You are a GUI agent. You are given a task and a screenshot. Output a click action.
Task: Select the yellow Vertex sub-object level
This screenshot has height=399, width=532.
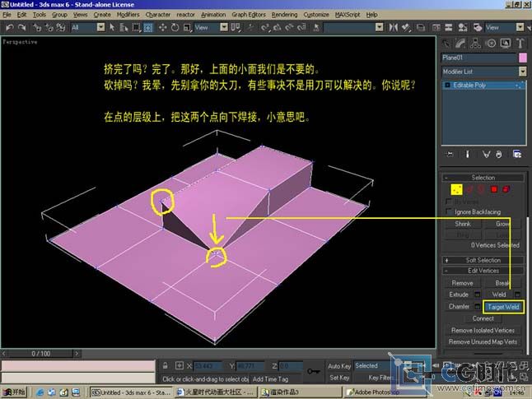tap(456, 189)
